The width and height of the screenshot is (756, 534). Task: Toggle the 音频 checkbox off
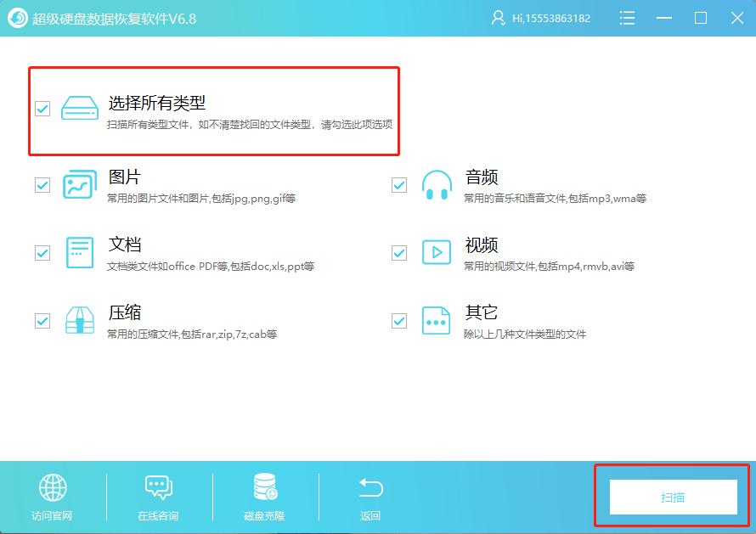[398, 184]
